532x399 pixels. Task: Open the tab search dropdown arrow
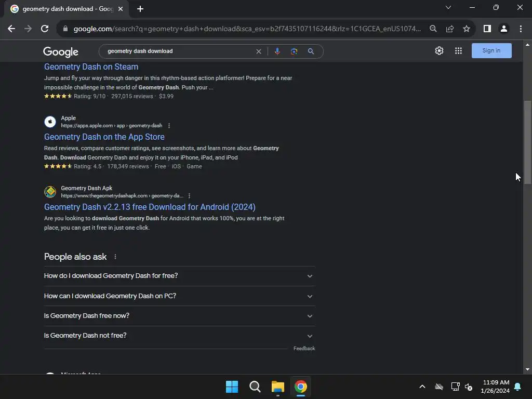[x=448, y=7]
